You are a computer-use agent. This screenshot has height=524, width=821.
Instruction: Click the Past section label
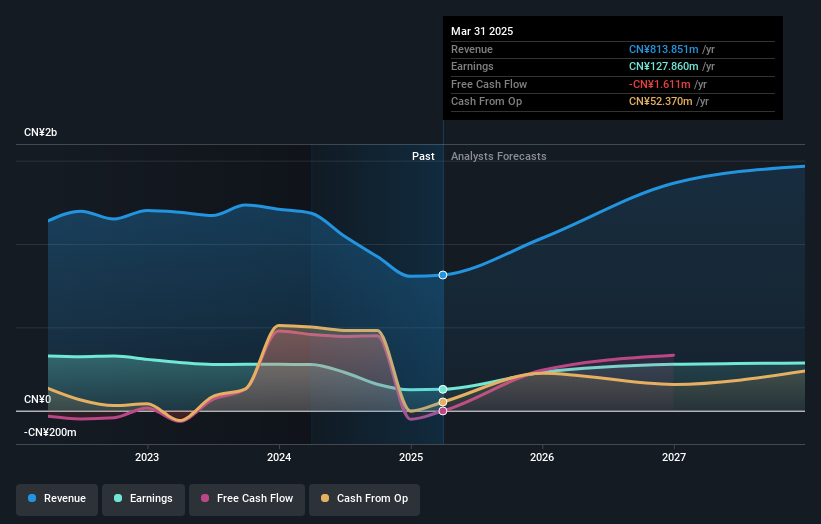tap(423, 156)
